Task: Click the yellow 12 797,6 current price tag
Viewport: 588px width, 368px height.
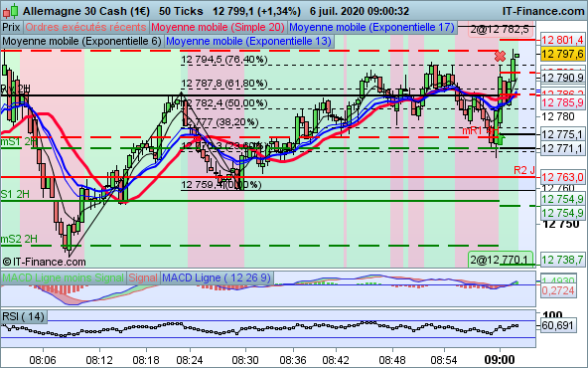Action: coord(563,54)
